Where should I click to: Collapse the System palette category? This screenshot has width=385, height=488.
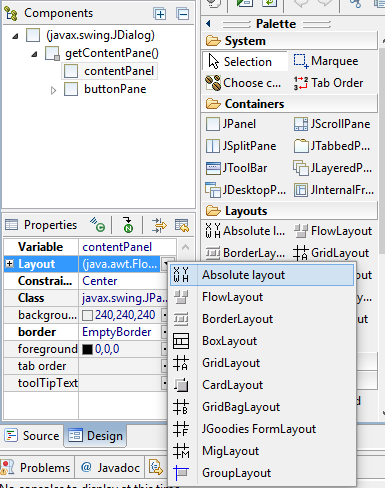tap(289, 41)
